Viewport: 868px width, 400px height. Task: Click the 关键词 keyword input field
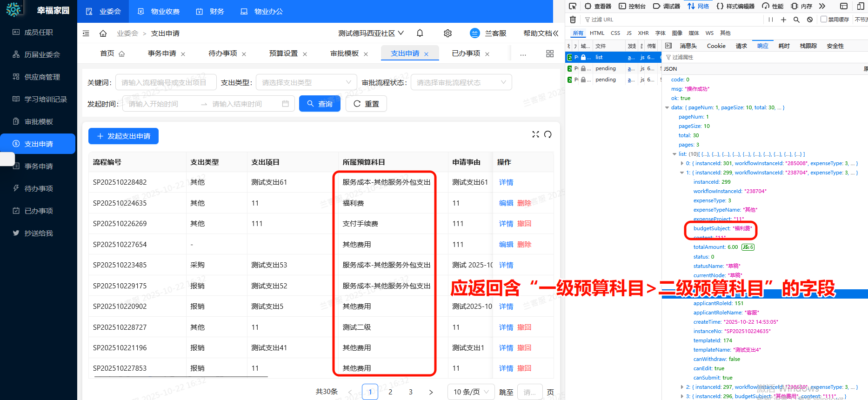tap(166, 82)
